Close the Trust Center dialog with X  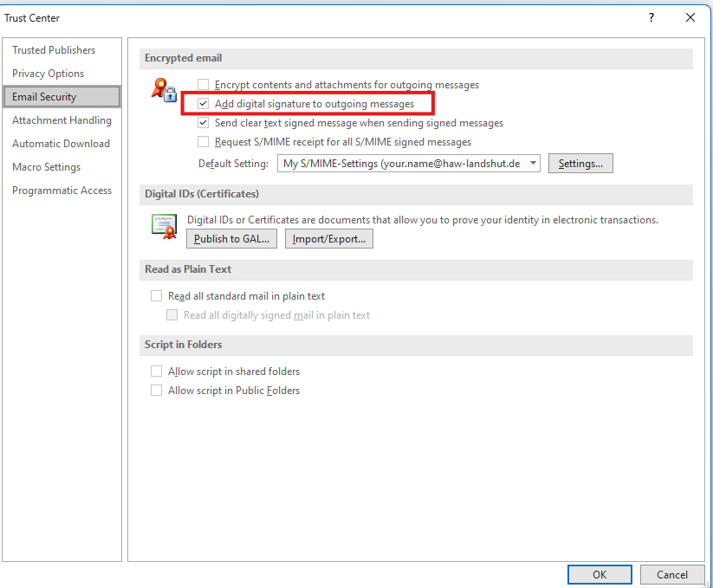coord(690,17)
